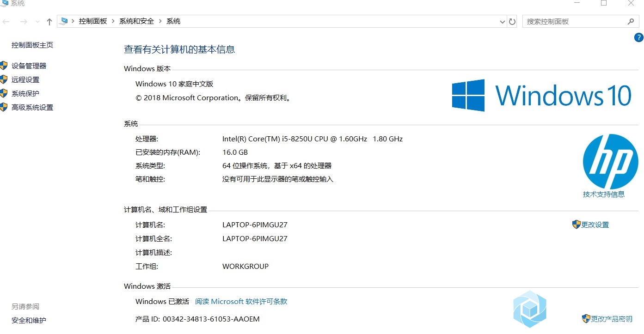Open 设备管理器 from the sidebar
This screenshot has height=334, width=644.
[x=29, y=66]
